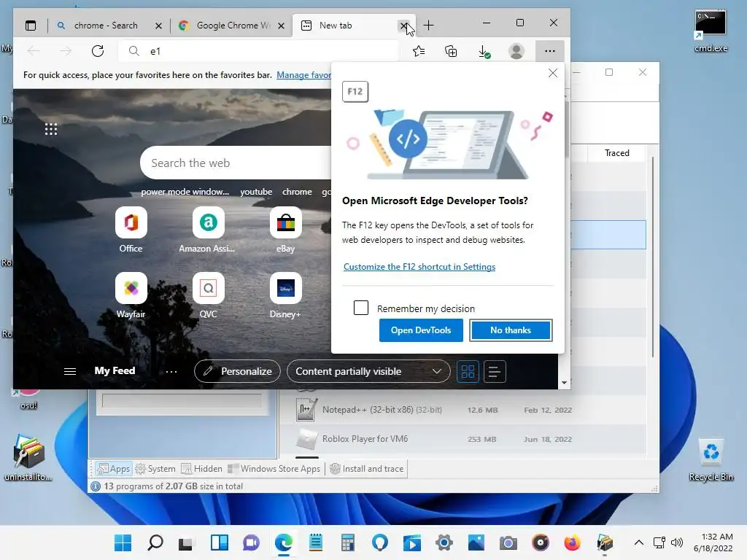747x560 pixels.
Task: Click the youtube search suggestion
Action: [x=256, y=192]
